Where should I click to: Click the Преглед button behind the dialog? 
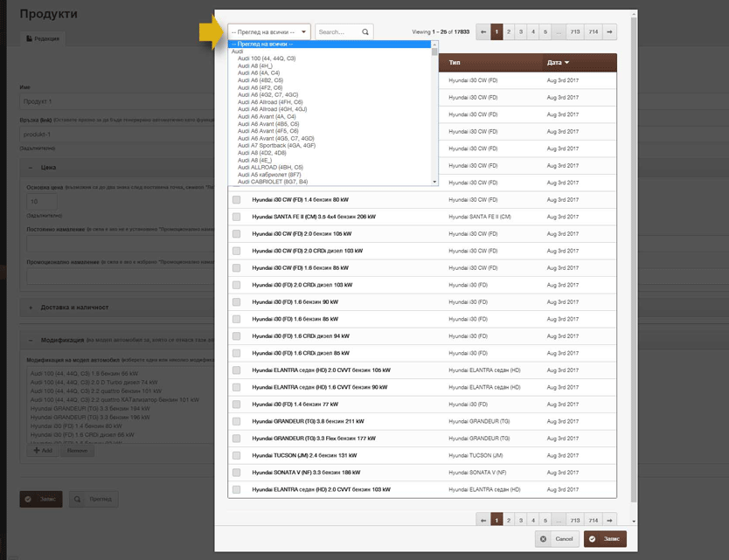(x=94, y=499)
